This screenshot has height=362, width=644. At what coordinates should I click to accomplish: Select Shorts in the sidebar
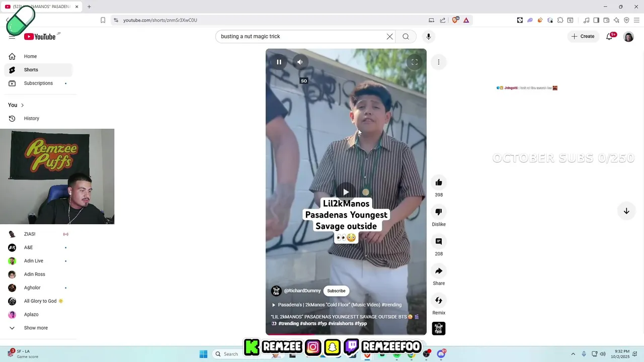38,70
